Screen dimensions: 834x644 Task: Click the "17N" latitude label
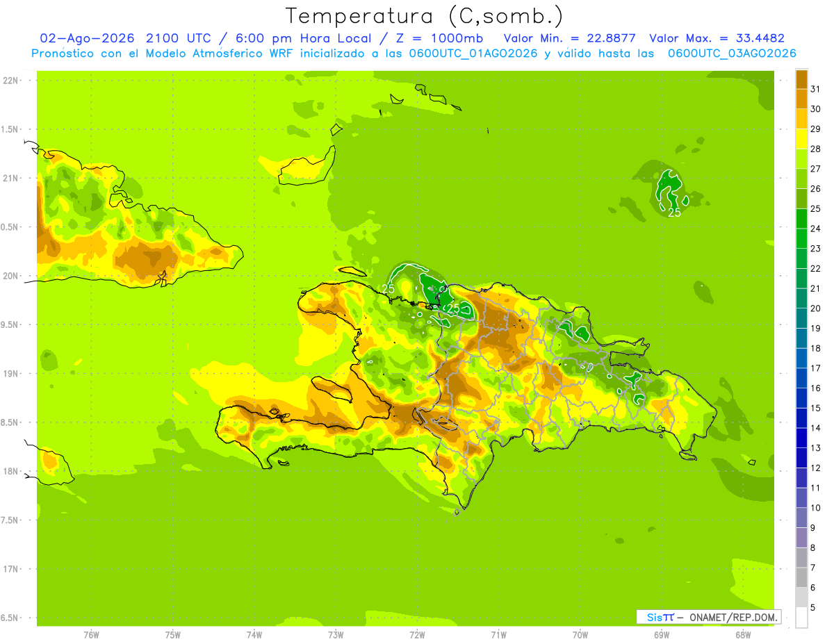pos(10,569)
